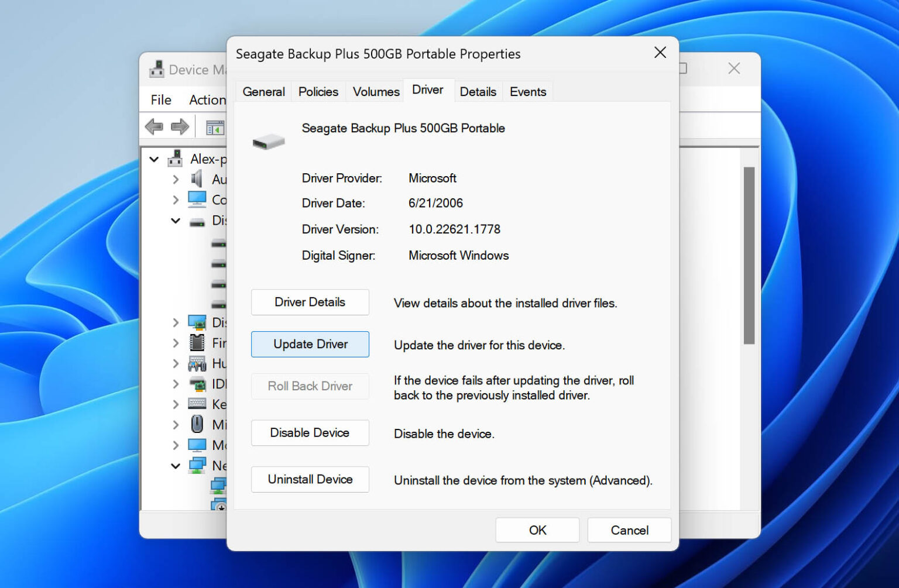The image size is (899, 588).
Task: Switch to the Events tab
Action: 527,91
